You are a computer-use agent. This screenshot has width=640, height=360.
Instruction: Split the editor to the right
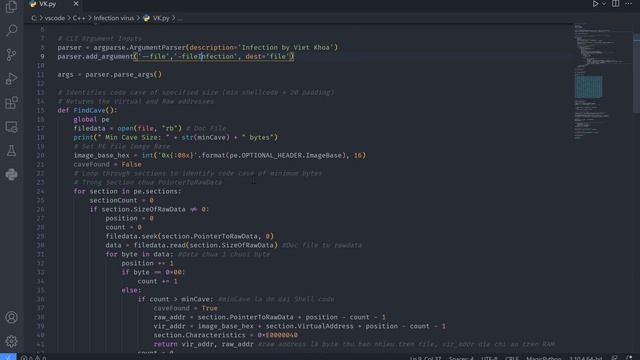[616, 4]
